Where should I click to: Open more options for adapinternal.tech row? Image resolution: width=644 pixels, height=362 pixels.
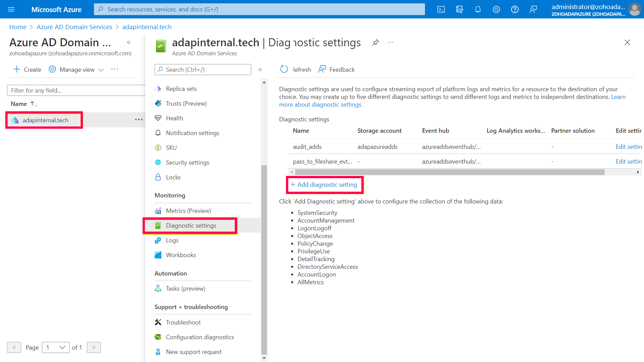point(139,120)
